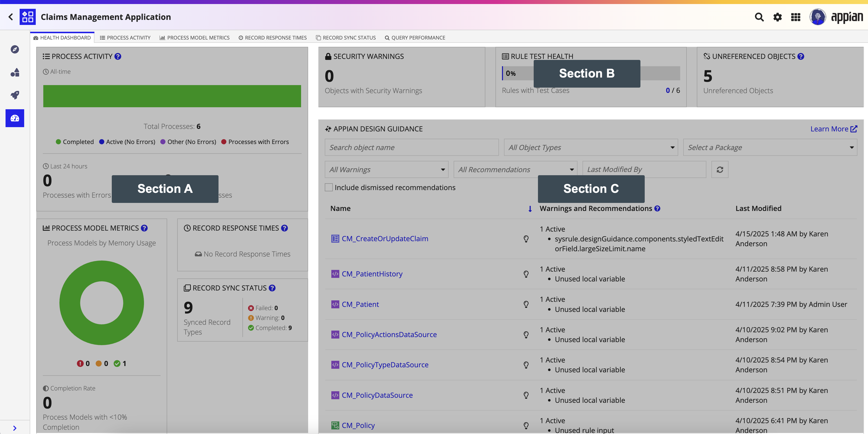
Task: Switch to the Record Response Times tab
Action: [273, 38]
